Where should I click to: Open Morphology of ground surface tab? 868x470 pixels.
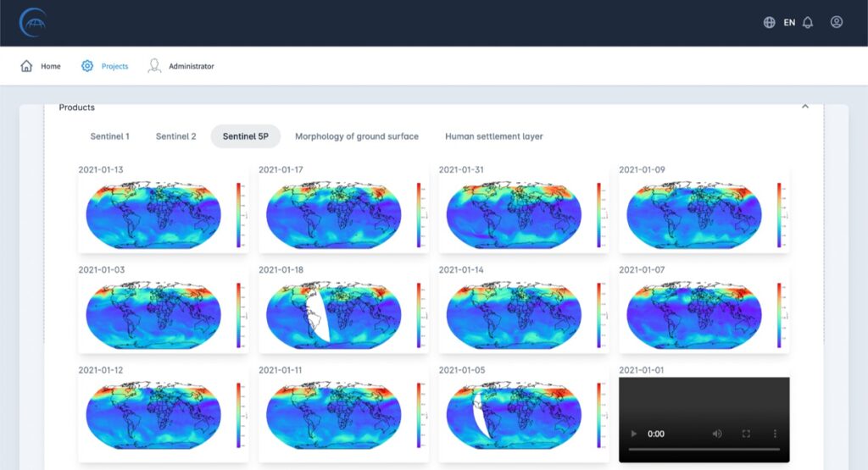coord(357,136)
